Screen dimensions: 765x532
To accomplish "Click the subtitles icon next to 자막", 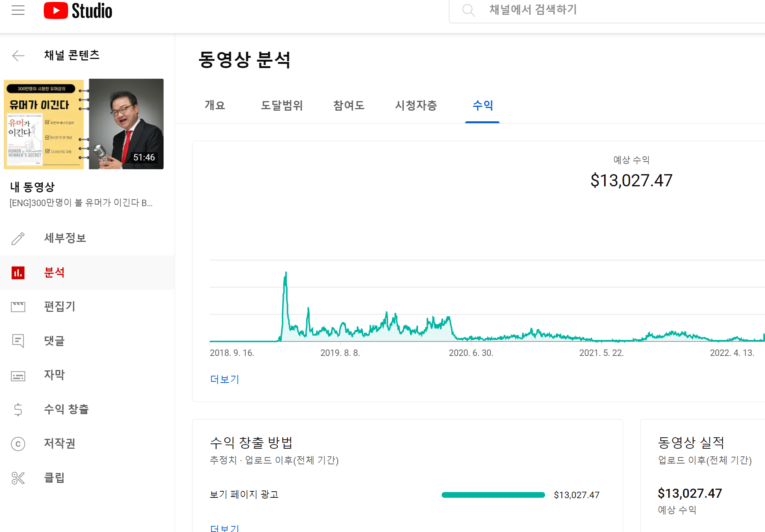I will pyautogui.click(x=18, y=376).
